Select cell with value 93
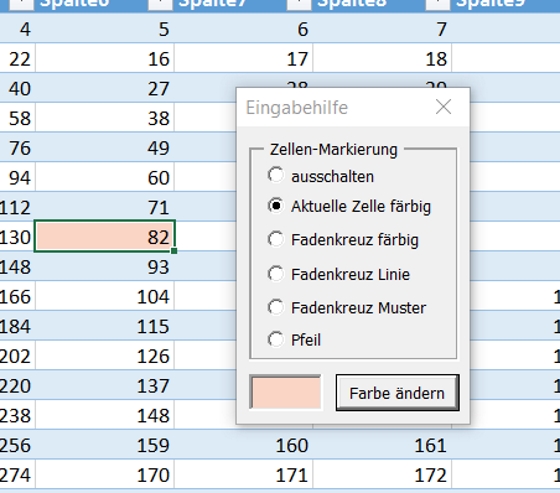 coord(105,266)
